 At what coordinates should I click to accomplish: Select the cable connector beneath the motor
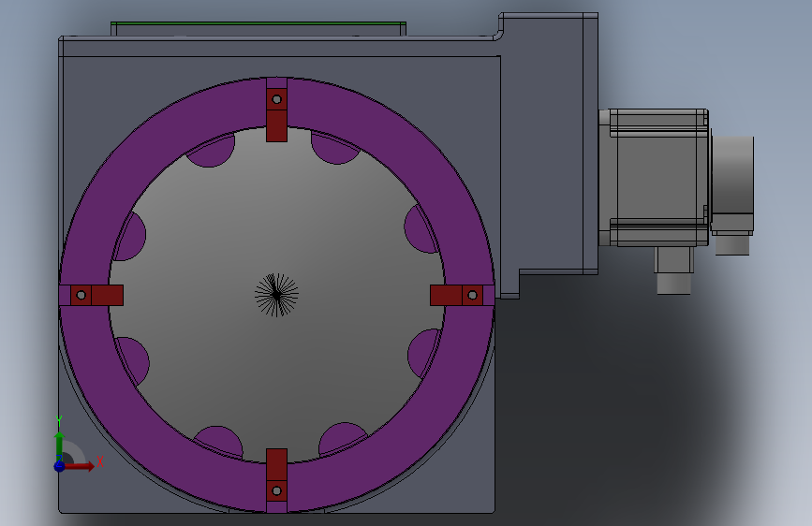coord(673,270)
